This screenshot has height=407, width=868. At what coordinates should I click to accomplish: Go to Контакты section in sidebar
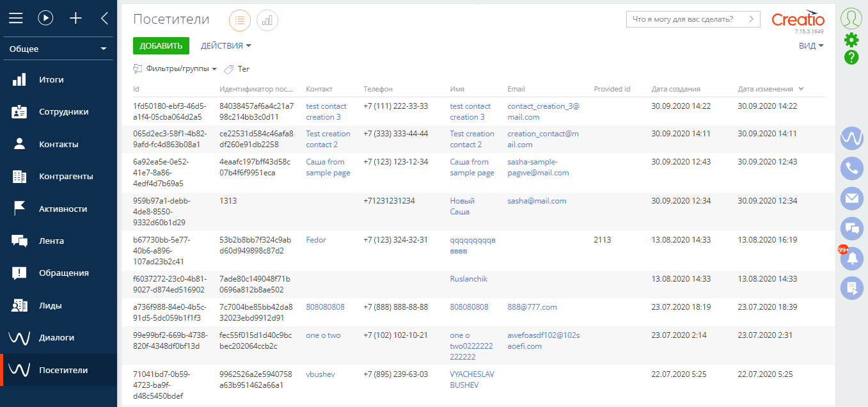pos(58,145)
